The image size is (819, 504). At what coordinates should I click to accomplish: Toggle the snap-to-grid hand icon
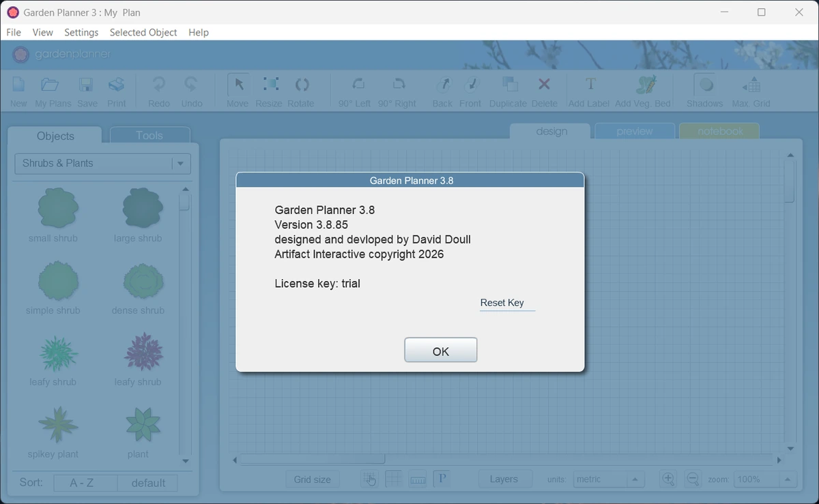click(369, 479)
